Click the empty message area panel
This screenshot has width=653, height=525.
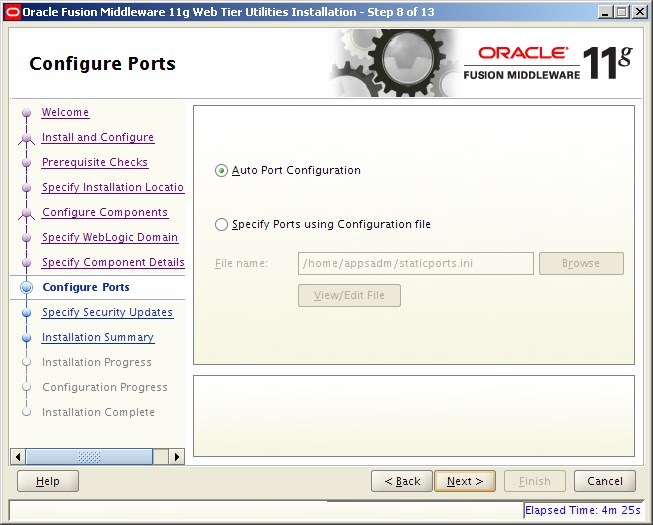click(x=414, y=416)
